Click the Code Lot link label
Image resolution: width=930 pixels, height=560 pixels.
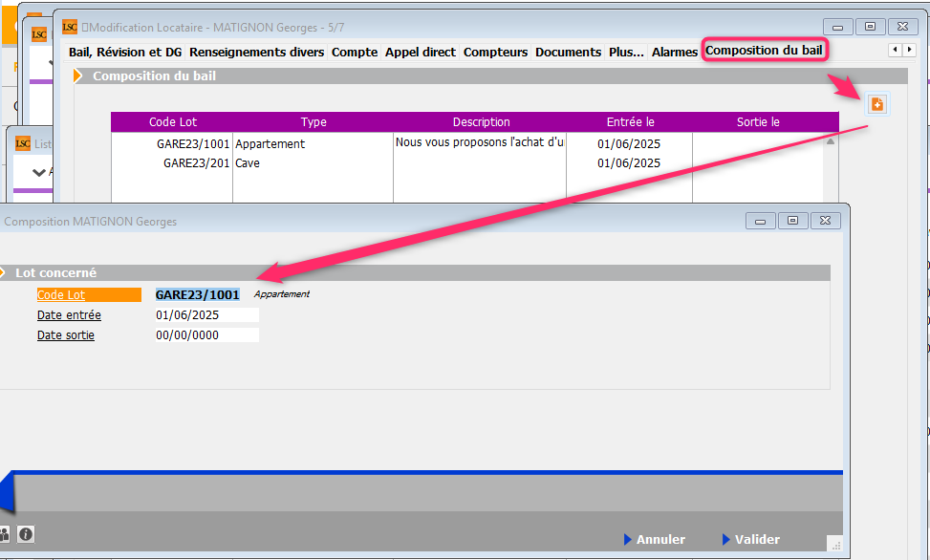[61, 295]
